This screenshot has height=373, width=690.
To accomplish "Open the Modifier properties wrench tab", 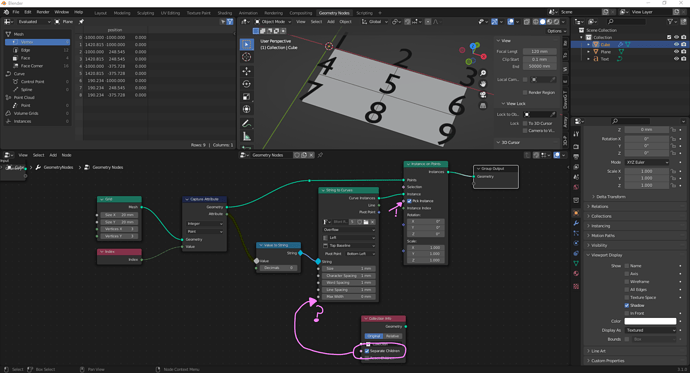I will pyautogui.click(x=576, y=223).
